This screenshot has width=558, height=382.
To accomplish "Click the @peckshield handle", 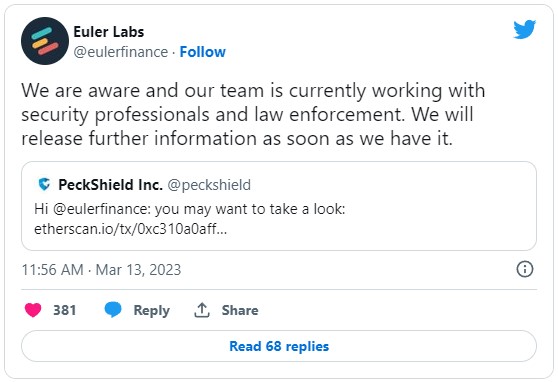I will pos(209,185).
